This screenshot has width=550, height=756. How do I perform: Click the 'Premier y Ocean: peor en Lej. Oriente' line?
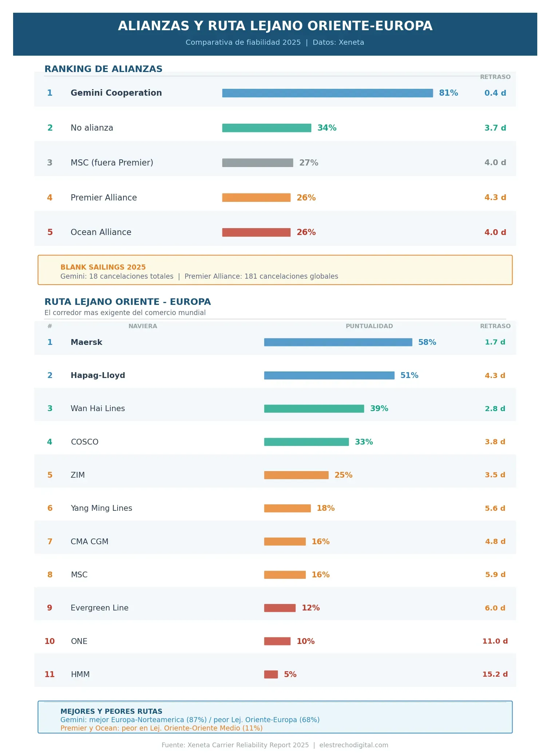[x=162, y=728]
